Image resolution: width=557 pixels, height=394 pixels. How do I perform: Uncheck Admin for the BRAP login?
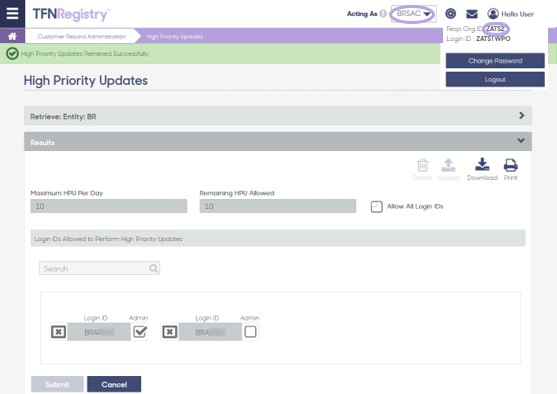click(140, 332)
